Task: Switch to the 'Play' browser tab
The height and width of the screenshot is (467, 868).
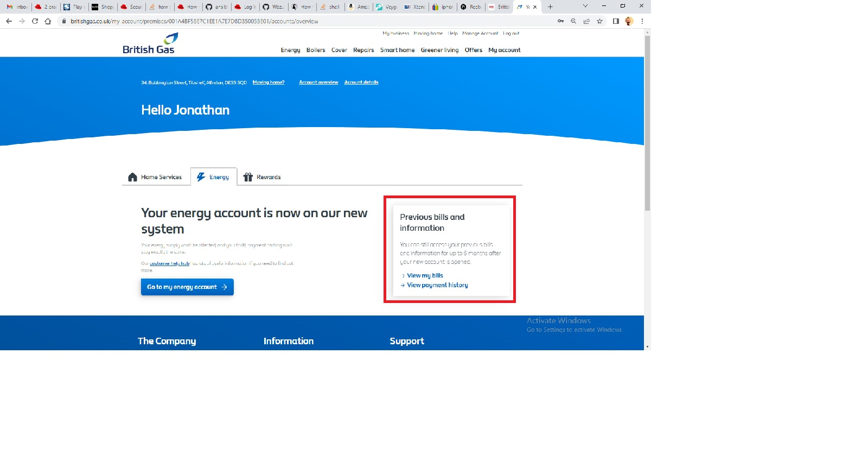Action: pyautogui.click(x=74, y=7)
